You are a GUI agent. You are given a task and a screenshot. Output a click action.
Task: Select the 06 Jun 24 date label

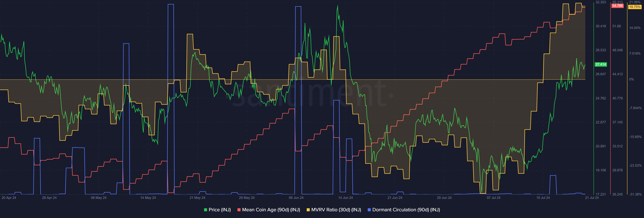pyautogui.click(x=296, y=198)
